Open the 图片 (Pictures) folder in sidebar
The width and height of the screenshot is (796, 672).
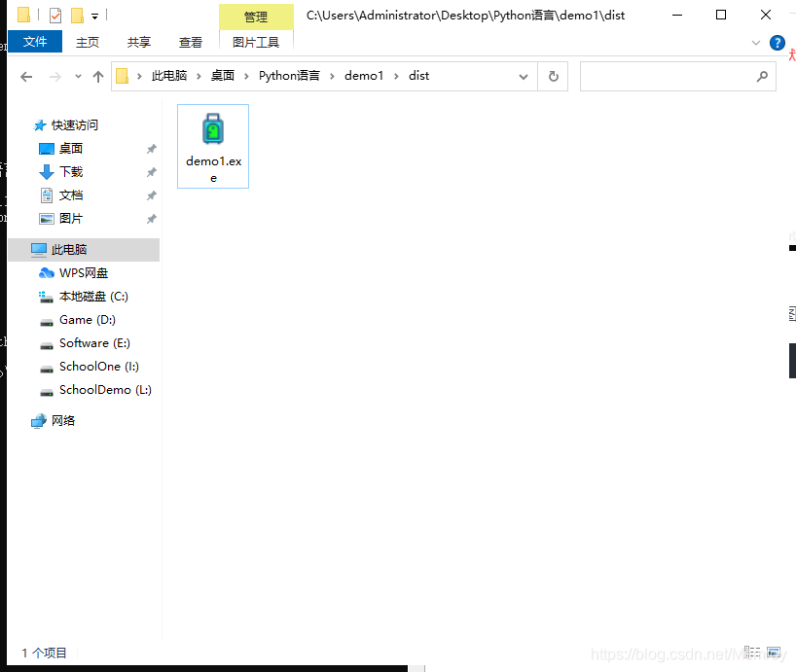(x=70, y=218)
